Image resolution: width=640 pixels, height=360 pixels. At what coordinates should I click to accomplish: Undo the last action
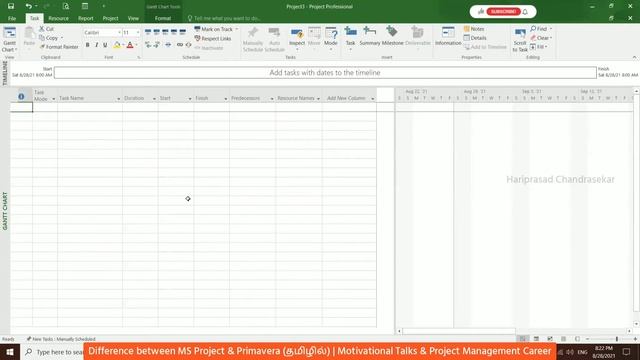click(x=28, y=6)
